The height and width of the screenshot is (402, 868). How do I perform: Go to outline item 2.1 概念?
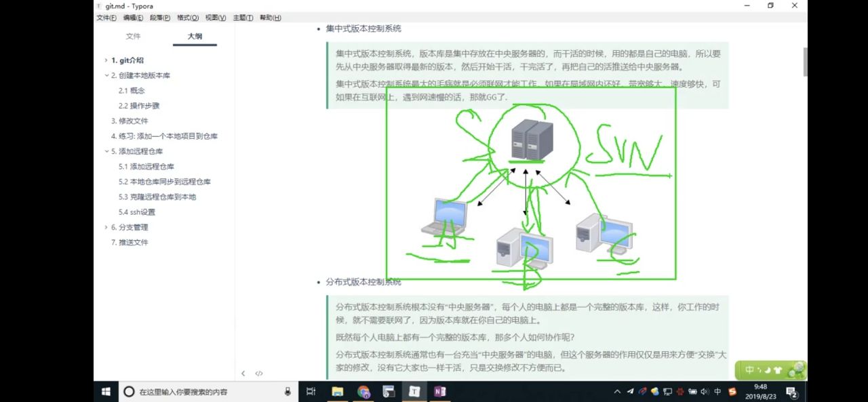click(x=132, y=90)
